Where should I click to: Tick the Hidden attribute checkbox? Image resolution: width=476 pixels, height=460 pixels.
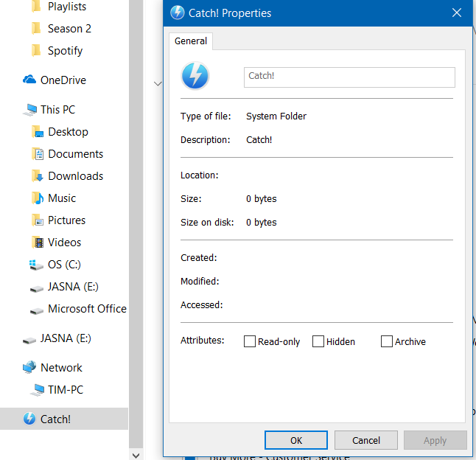(318, 341)
